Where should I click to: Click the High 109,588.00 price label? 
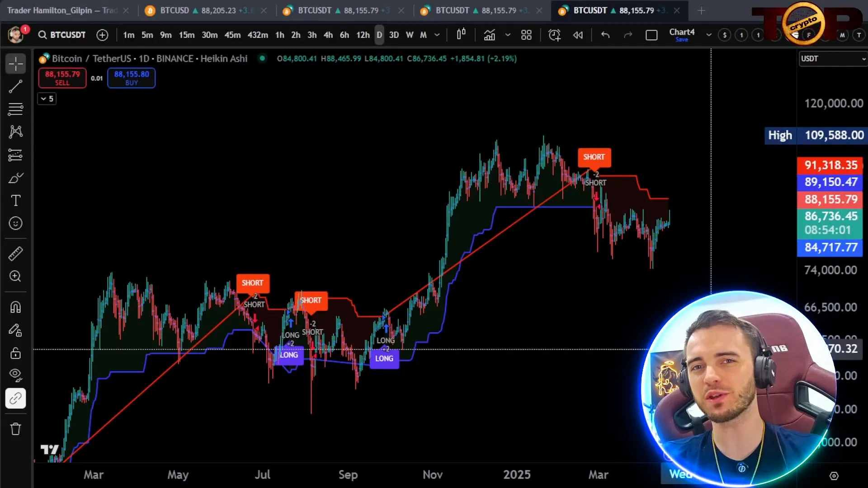pyautogui.click(x=816, y=135)
